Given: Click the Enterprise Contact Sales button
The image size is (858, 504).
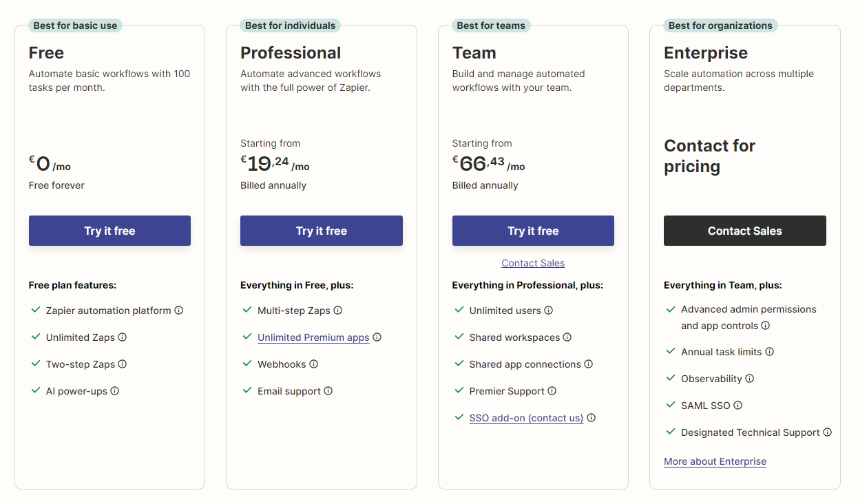Looking at the screenshot, I should click(745, 231).
